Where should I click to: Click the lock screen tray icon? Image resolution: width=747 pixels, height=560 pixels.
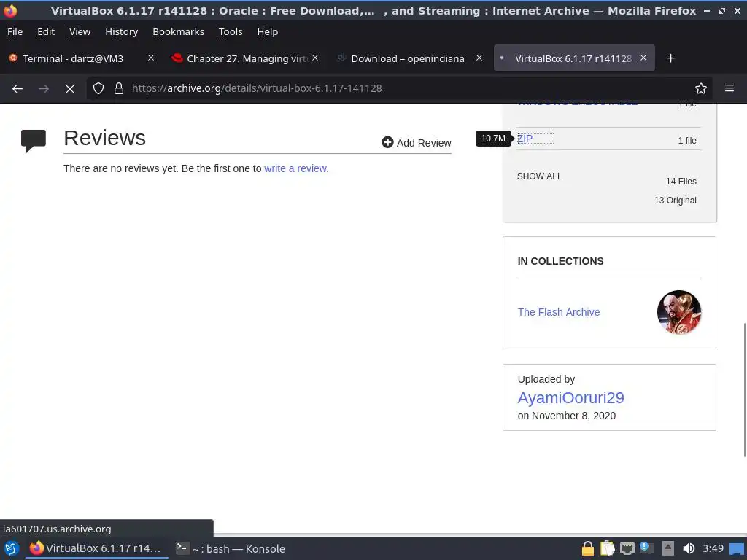(x=588, y=548)
